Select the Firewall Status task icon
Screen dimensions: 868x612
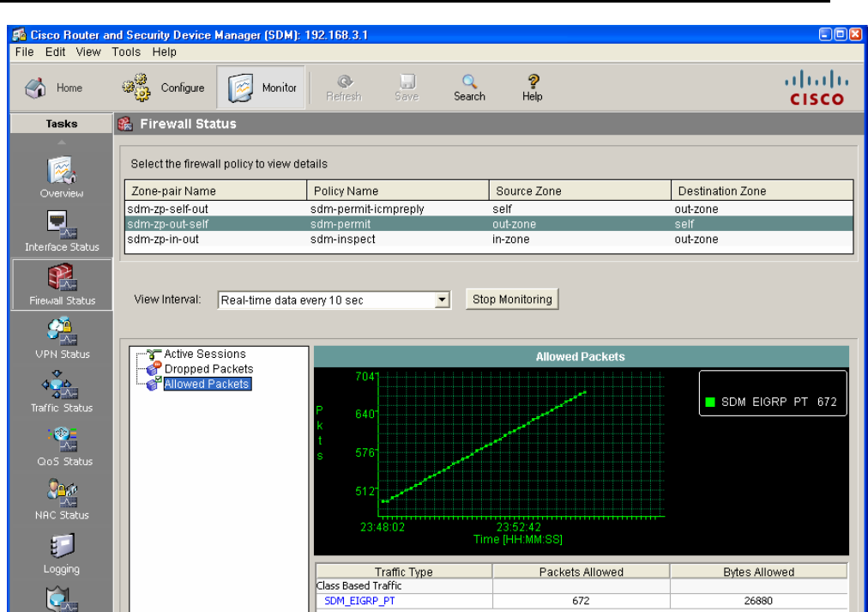[62, 276]
